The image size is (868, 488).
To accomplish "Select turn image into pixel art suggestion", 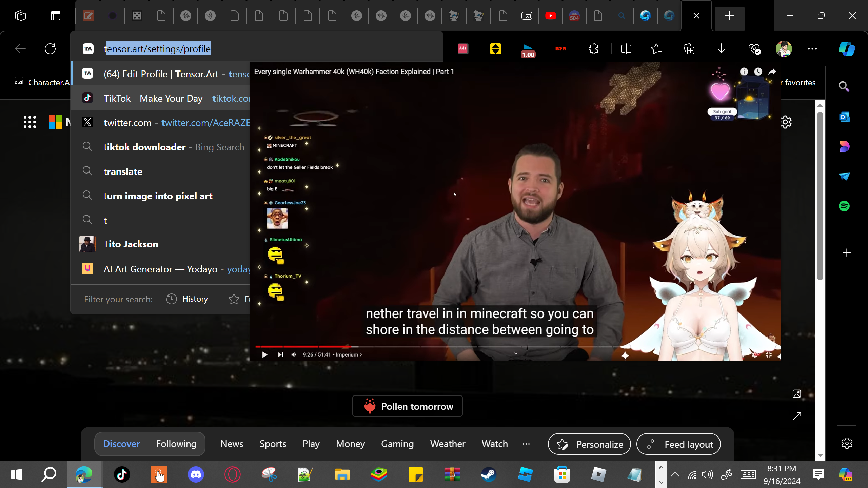I will point(160,196).
